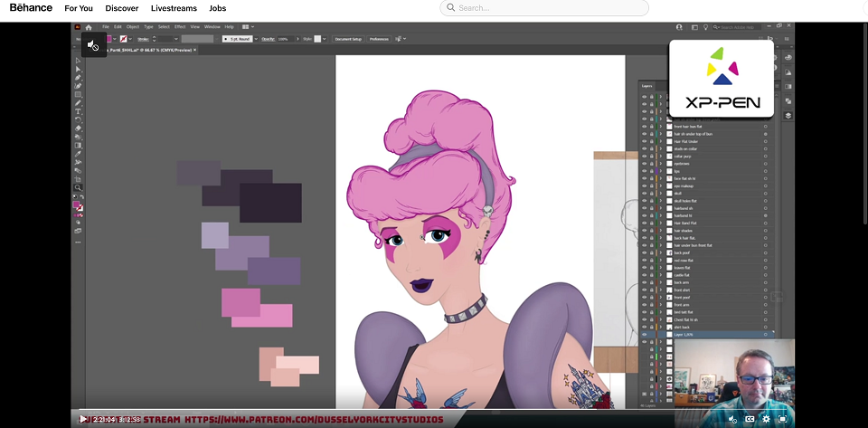The image size is (868, 428).
Task: Click the Align options icon after Preferences
Action: click(399, 39)
